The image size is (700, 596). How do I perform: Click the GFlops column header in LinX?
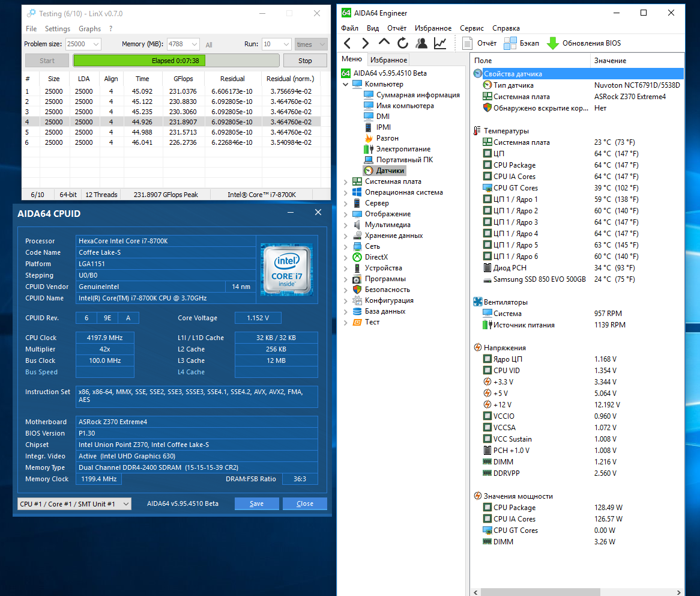[x=184, y=79]
